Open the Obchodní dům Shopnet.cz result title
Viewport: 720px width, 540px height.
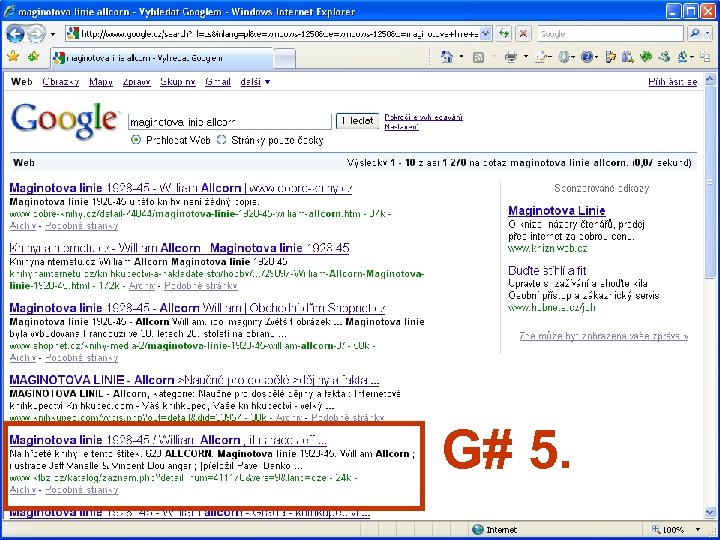click(197, 308)
